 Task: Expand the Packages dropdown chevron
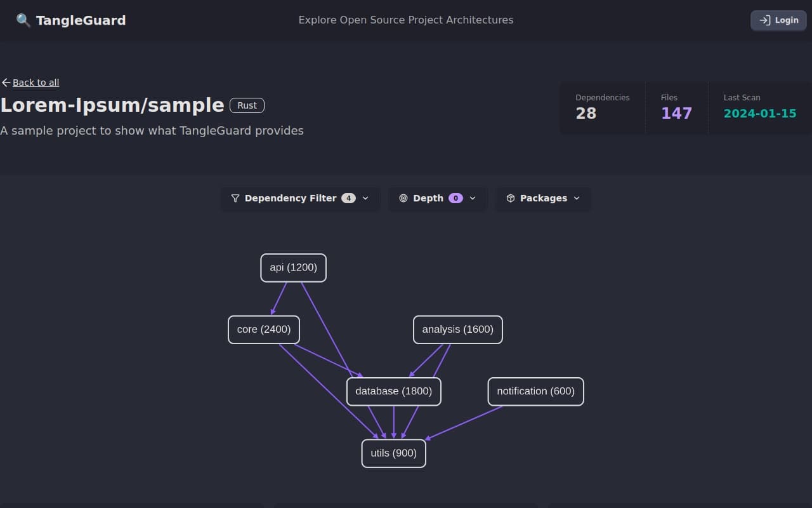pyautogui.click(x=577, y=198)
